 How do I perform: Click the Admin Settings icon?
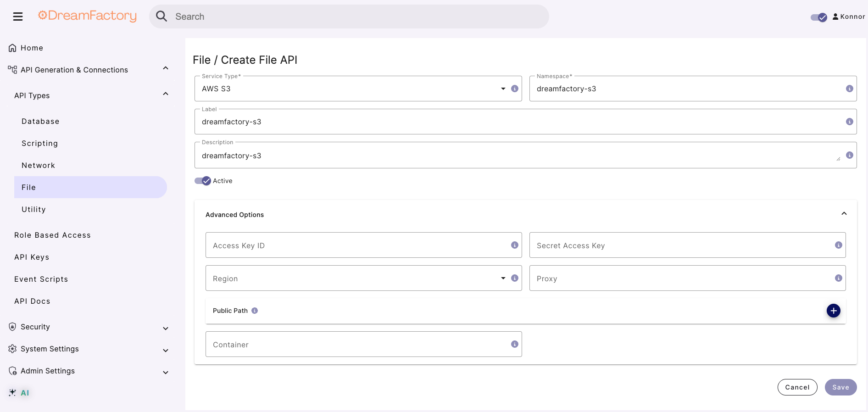tap(12, 371)
